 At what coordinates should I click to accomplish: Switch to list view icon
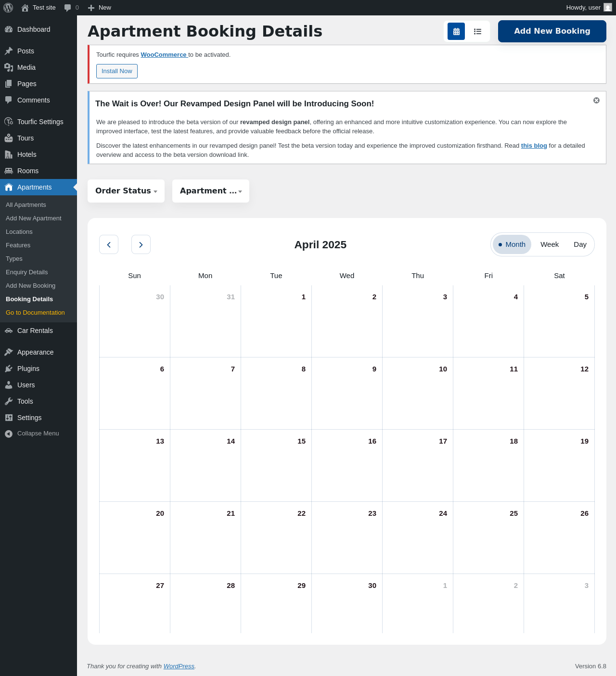477,31
